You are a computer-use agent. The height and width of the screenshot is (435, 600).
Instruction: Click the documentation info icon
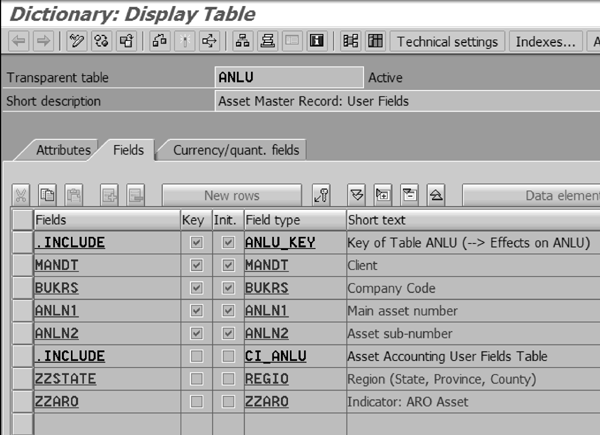point(317,41)
